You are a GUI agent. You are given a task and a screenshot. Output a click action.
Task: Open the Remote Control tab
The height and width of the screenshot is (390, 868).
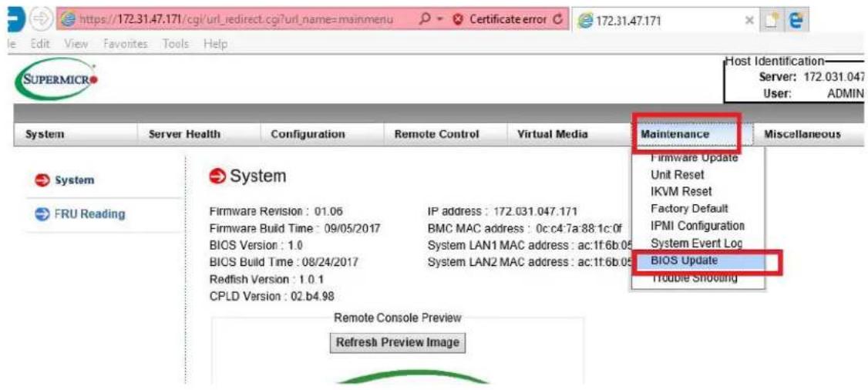click(445, 134)
